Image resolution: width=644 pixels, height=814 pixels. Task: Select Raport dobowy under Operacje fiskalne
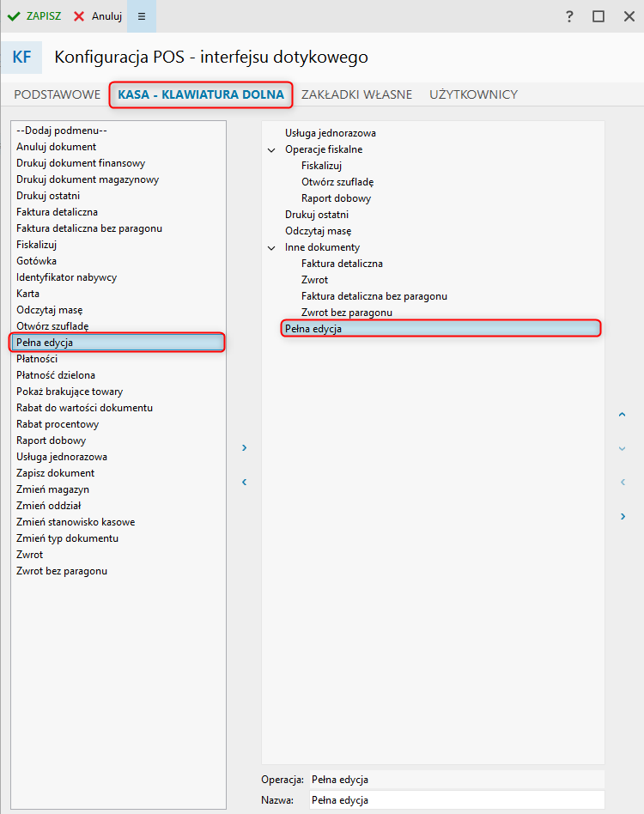coord(336,198)
